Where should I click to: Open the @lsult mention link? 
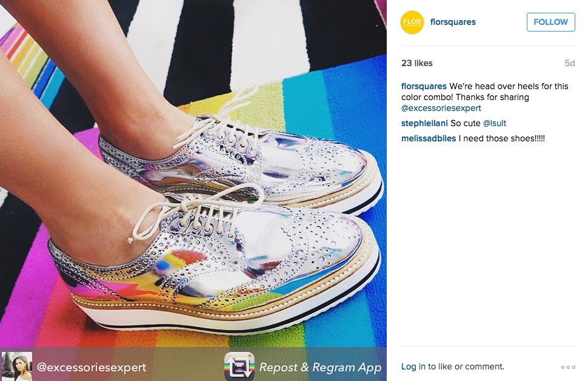click(x=494, y=123)
